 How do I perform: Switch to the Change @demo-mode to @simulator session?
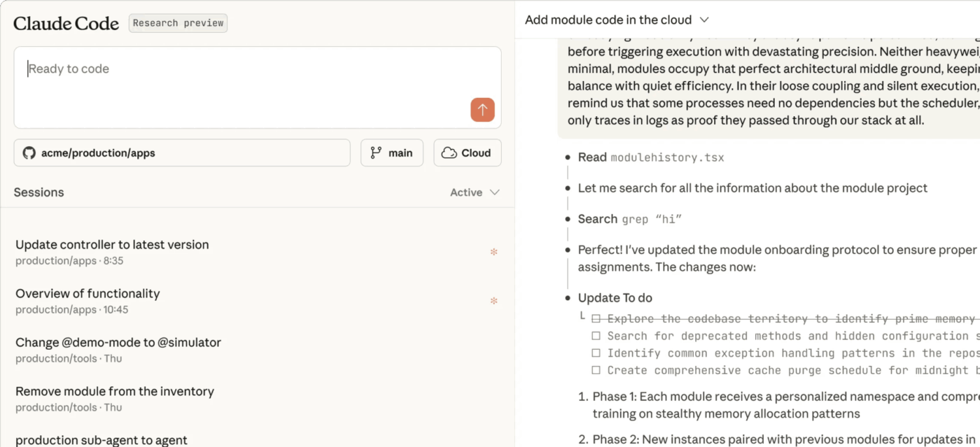(118, 342)
